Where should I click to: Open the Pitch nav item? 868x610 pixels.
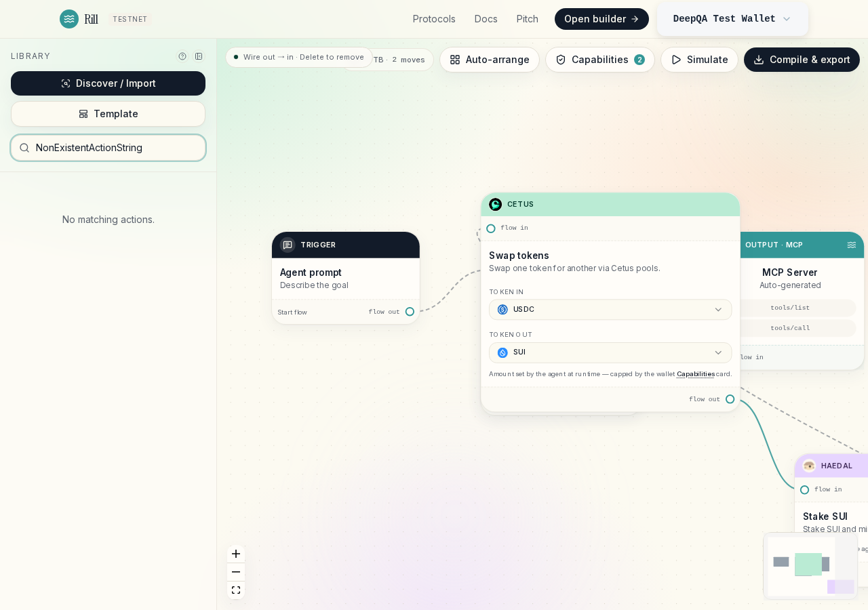coord(528,19)
